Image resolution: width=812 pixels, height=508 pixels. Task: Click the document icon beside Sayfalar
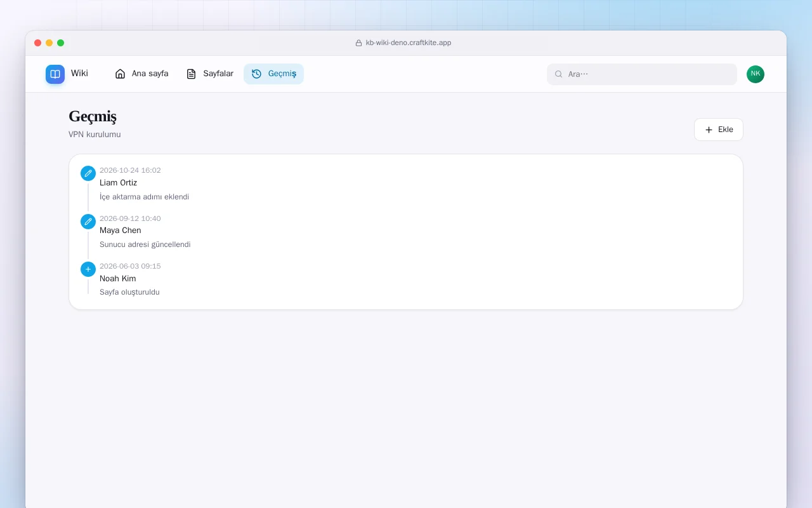click(x=191, y=74)
